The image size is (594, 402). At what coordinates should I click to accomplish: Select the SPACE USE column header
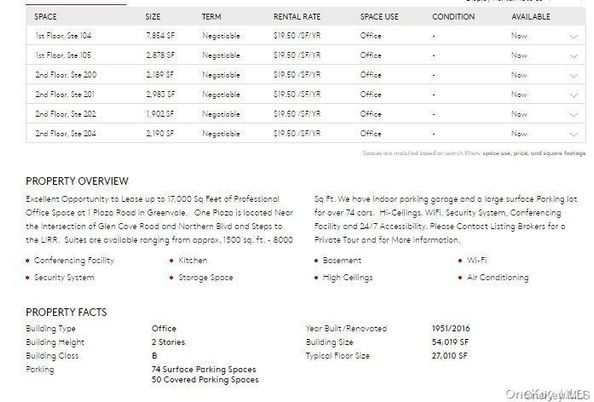click(x=379, y=17)
